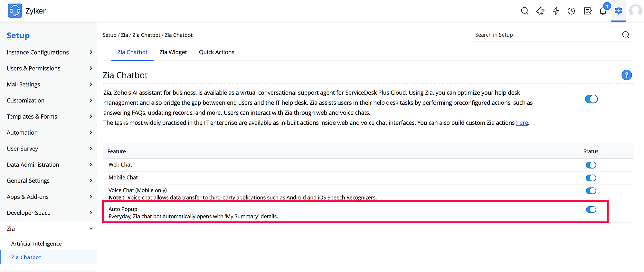
Task: Open the blue help question mark icon
Action: point(626,75)
